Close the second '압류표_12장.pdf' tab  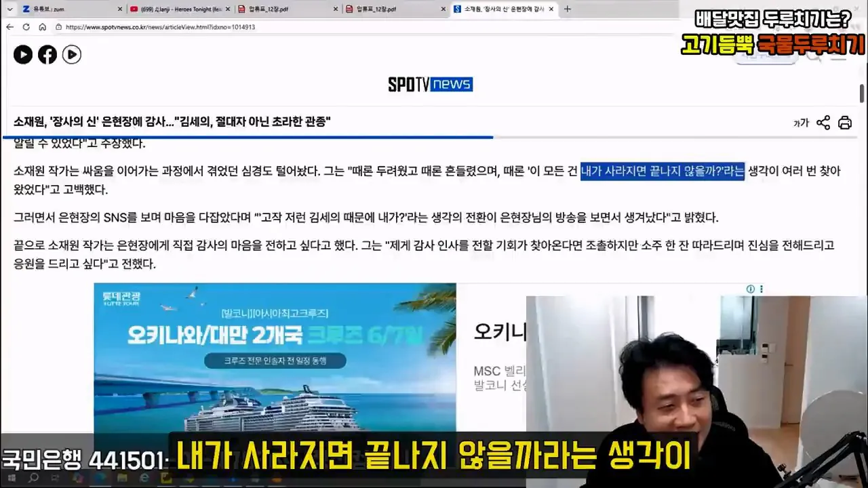pos(443,9)
